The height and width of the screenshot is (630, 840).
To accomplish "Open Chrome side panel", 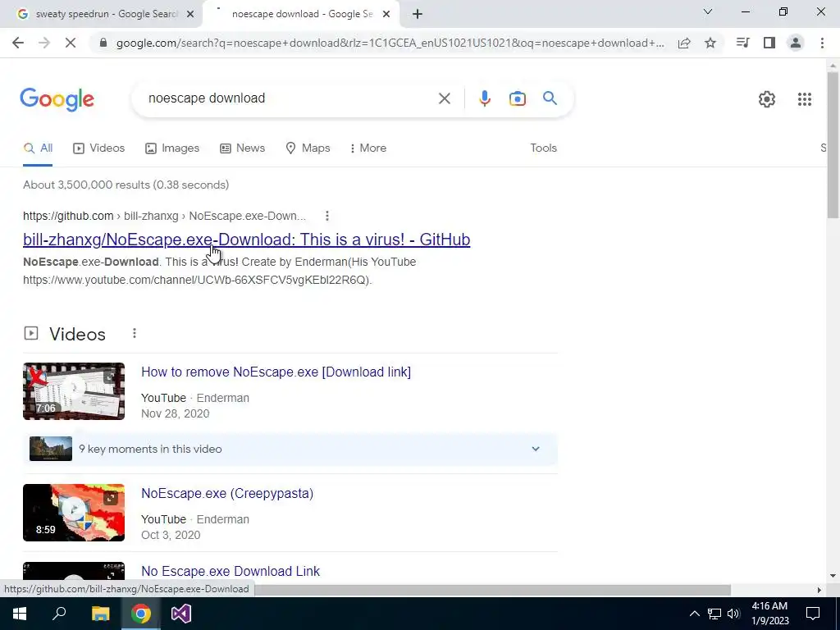I will tap(769, 43).
